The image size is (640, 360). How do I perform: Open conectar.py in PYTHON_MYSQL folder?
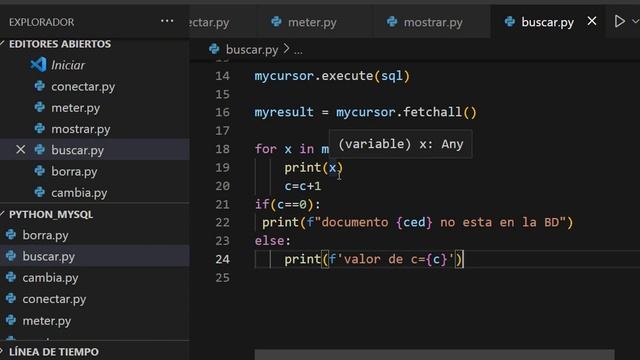[54, 299]
